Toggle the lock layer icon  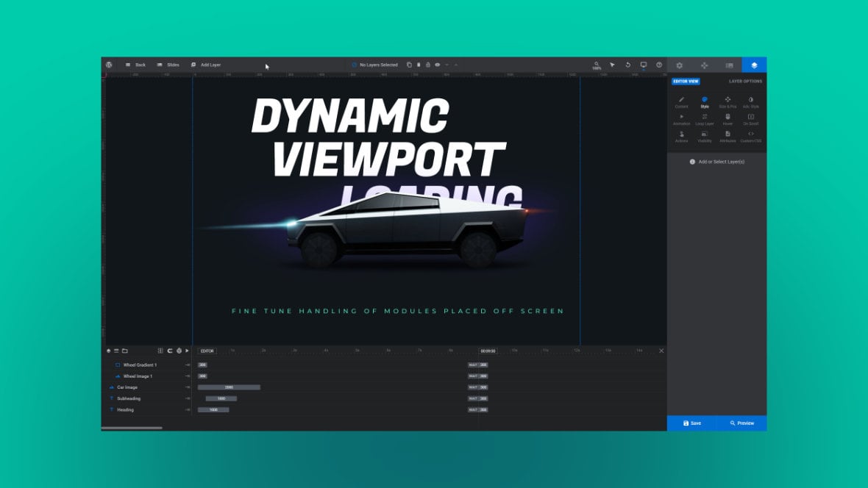428,65
